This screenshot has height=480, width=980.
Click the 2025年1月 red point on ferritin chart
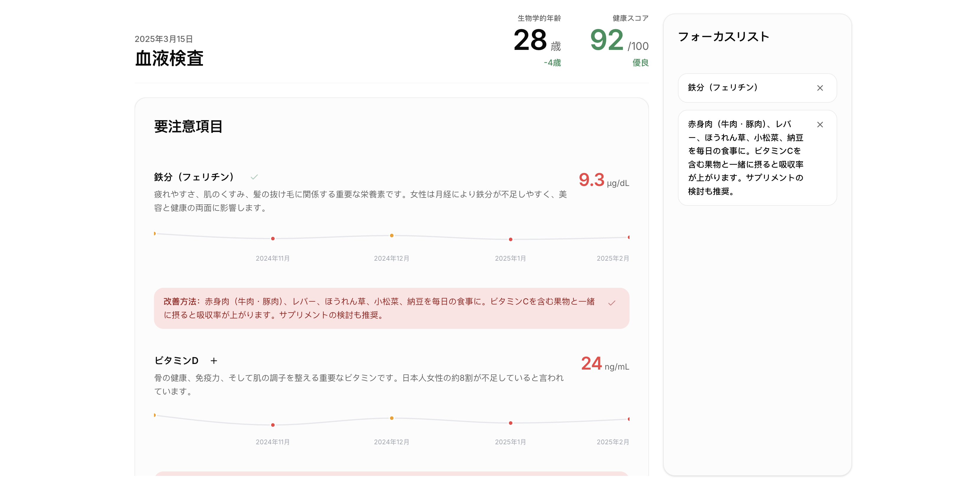(x=511, y=239)
